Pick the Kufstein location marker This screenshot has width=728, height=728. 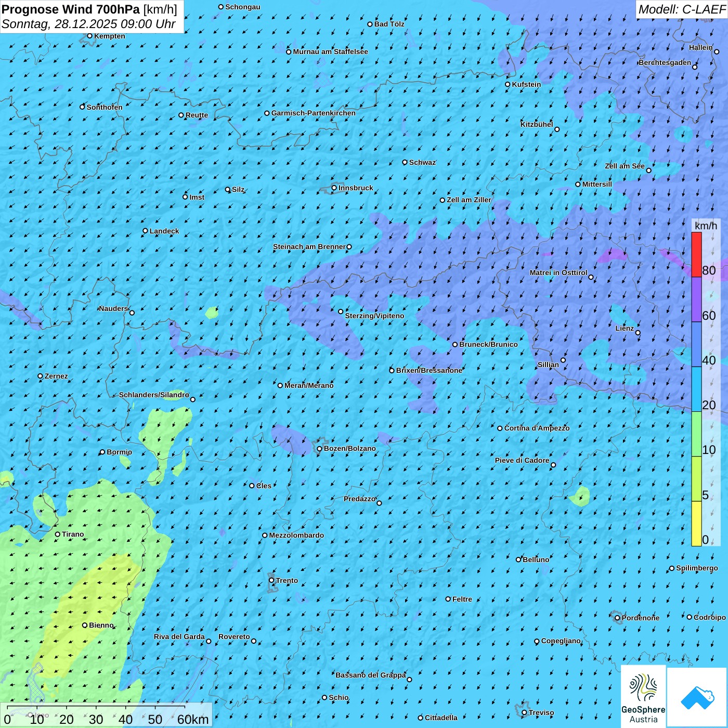click(x=508, y=84)
